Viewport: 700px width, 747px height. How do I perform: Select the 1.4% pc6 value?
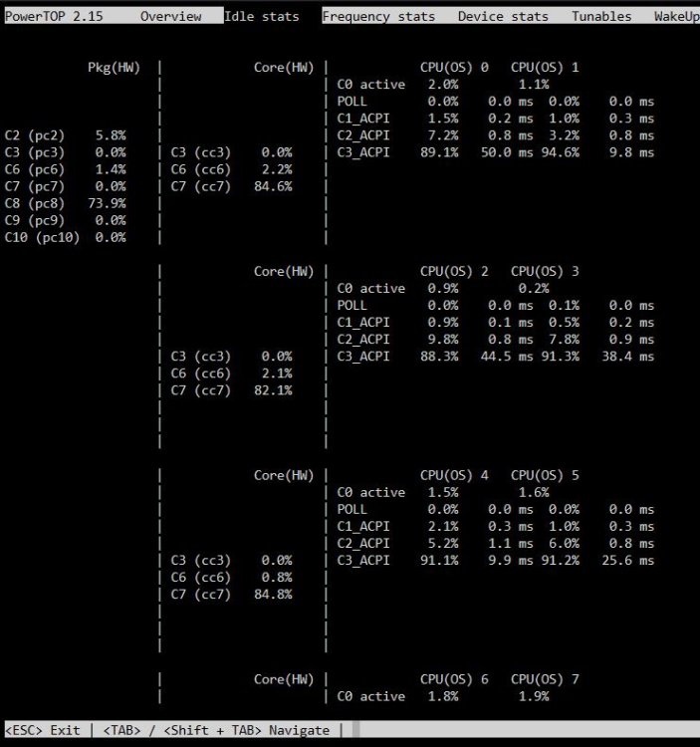coord(111,169)
